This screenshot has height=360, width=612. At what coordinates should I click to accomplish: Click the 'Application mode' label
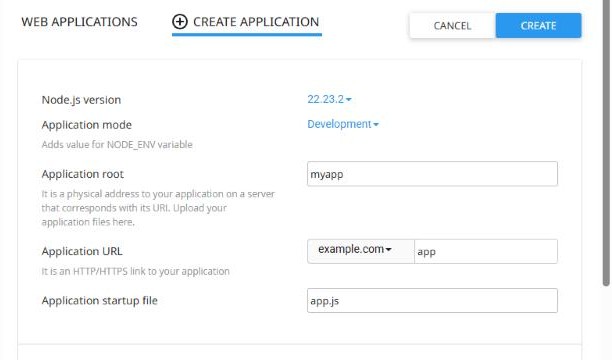tap(87, 125)
